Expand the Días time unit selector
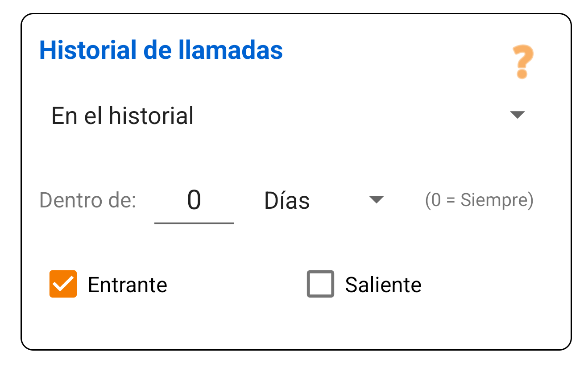This screenshot has width=588, height=368. tap(376, 200)
